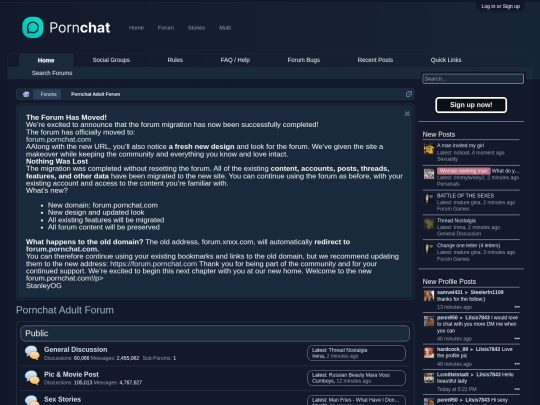Click the Sex Stories speech-bubble forum icon
The height and width of the screenshot is (405, 540).
coord(32,400)
